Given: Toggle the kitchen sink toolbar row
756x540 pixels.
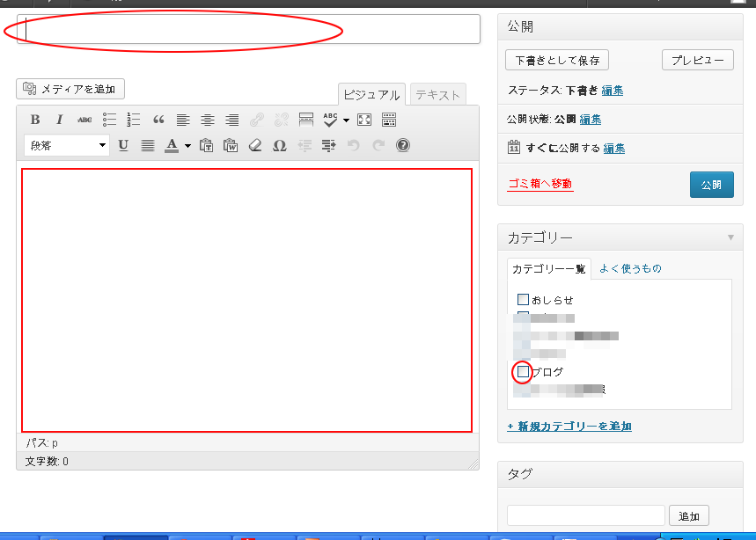Looking at the screenshot, I should coord(389,120).
